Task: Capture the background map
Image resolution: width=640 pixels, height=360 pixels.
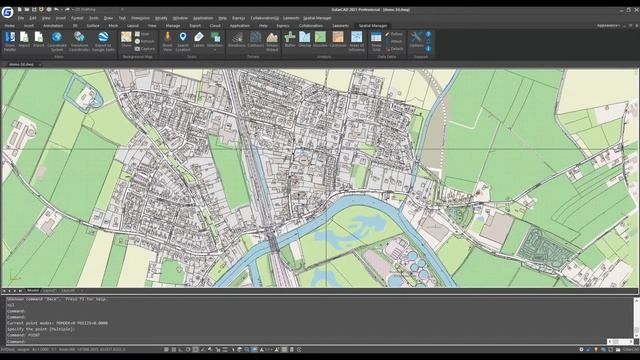Action: tap(144, 49)
